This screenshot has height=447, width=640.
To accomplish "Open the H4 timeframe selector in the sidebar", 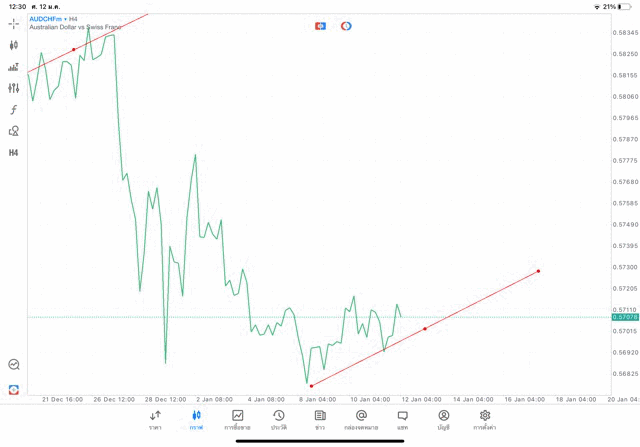I will pos(14,153).
